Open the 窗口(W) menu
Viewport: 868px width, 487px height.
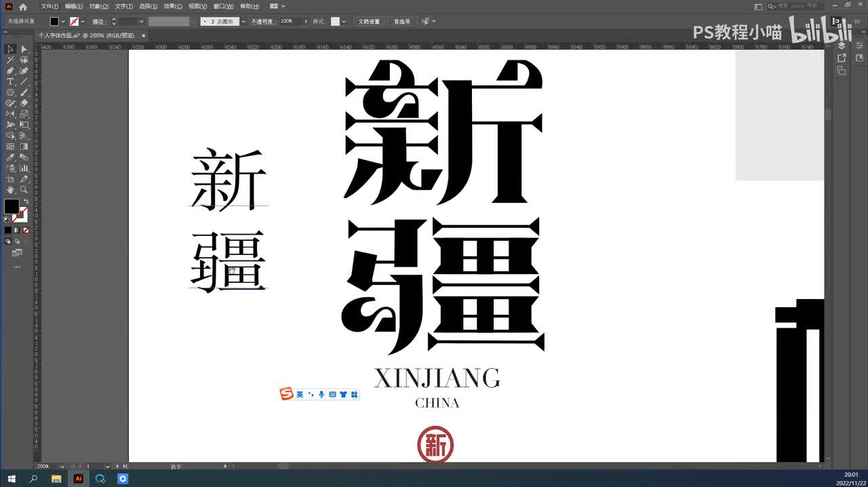[x=224, y=6]
